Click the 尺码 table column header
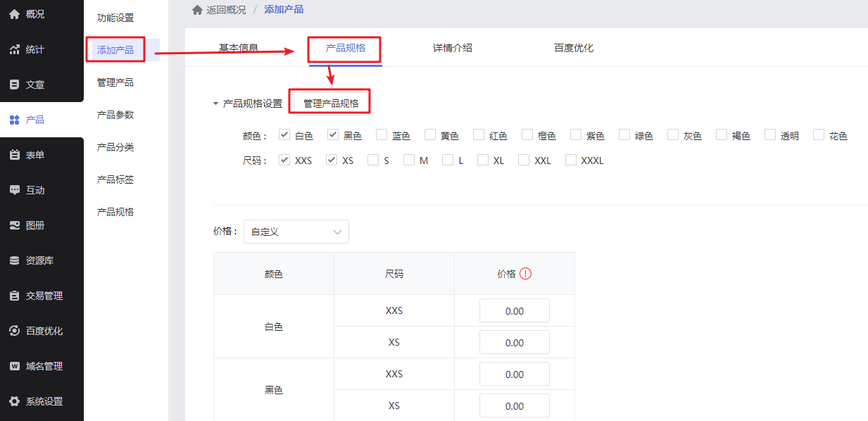 394,274
